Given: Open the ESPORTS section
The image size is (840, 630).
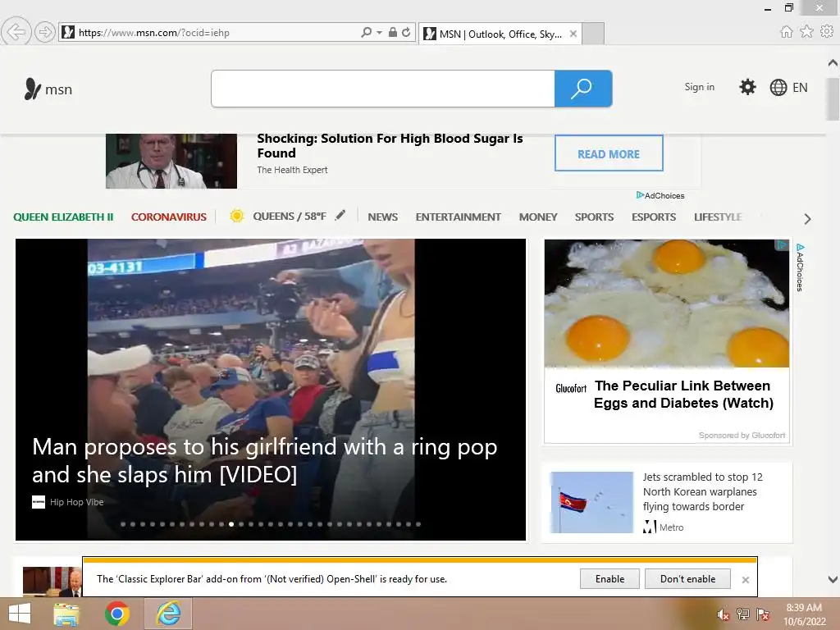Looking at the screenshot, I should point(654,217).
